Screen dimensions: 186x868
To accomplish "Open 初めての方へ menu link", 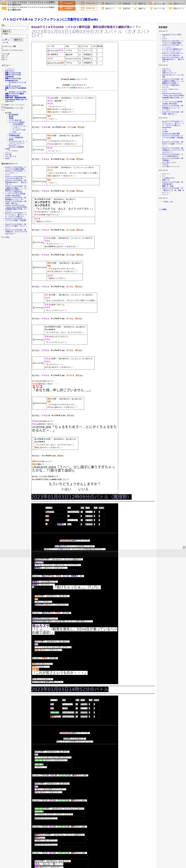I will [10, 71].
